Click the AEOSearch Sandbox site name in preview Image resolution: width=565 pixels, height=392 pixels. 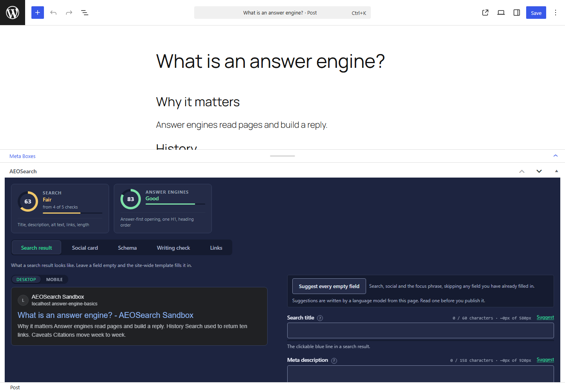[58, 297]
